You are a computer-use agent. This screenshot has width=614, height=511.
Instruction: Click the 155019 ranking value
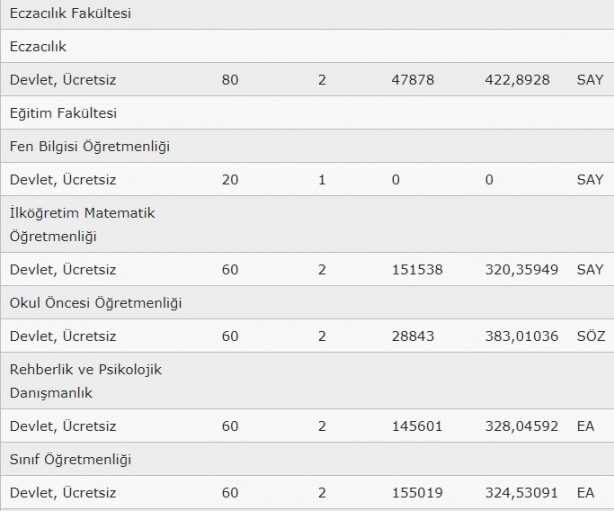click(x=418, y=493)
